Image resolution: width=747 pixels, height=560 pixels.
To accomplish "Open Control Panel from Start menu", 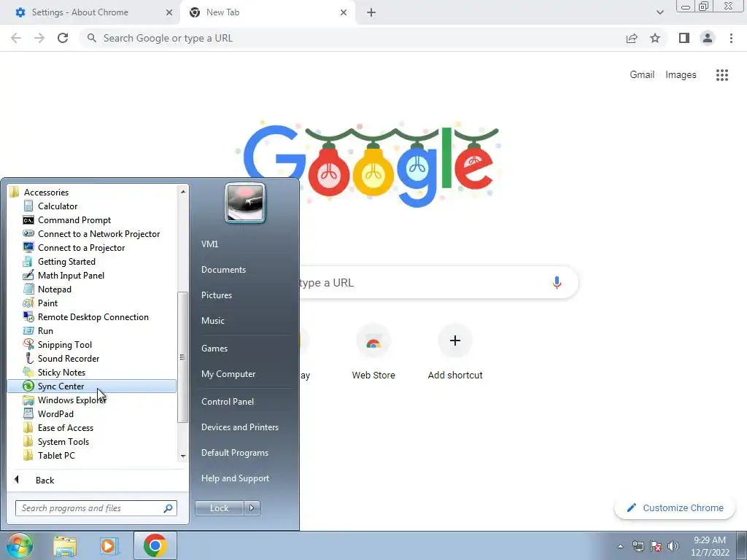I will click(228, 402).
